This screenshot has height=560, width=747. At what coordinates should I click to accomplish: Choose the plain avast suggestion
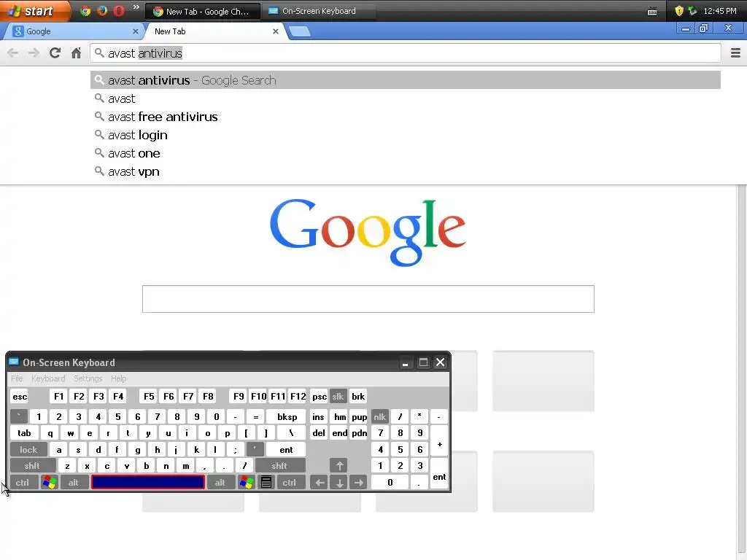click(x=405, y=98)
